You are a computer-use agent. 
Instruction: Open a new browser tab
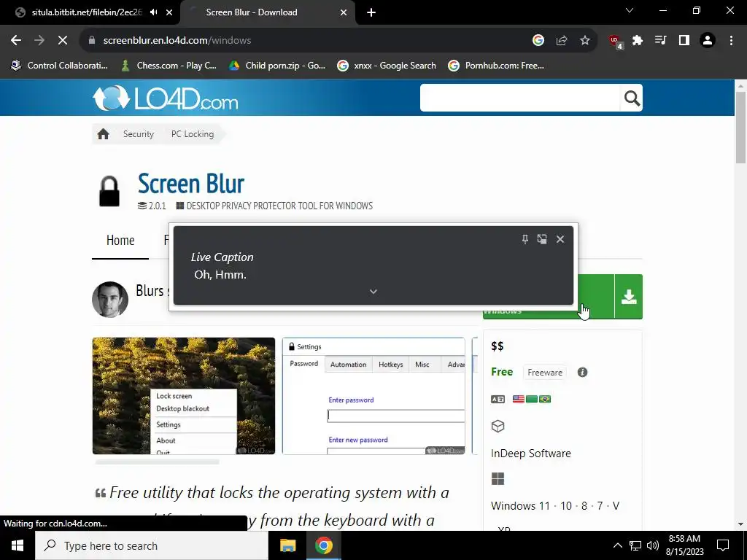coord(371,12)
